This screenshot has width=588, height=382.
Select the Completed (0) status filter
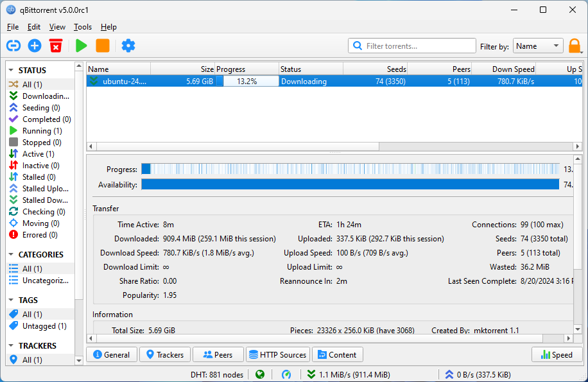point(40,119)
